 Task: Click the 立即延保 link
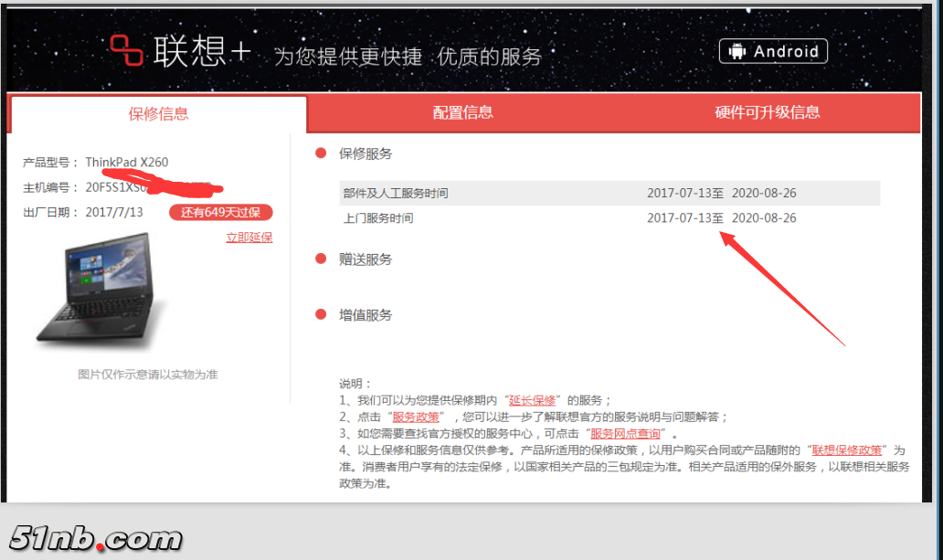[249, 238]
